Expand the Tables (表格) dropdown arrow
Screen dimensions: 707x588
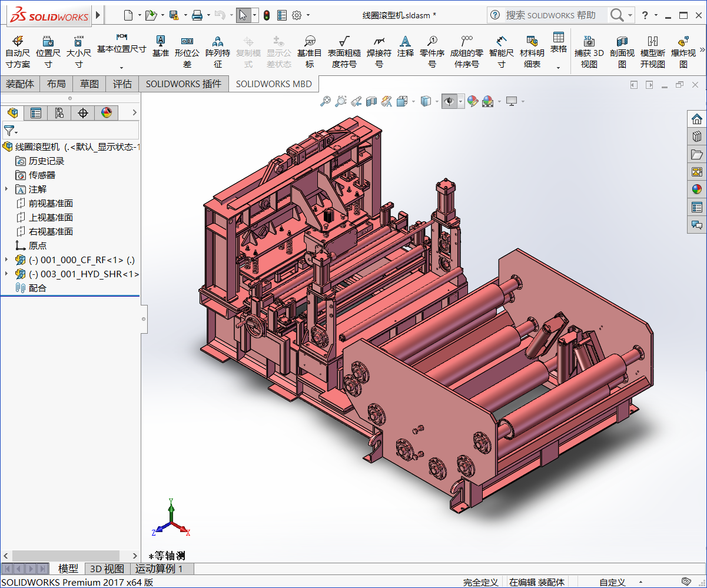[x=558, y=68]
